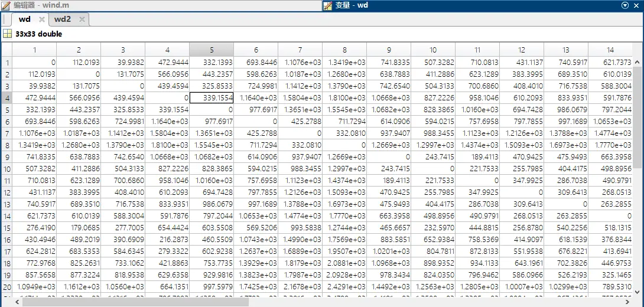The width and height of the screenshot is (644, 307).
Task: Select the wd tab
Action: pyautogui.click(x=25, y=19)
